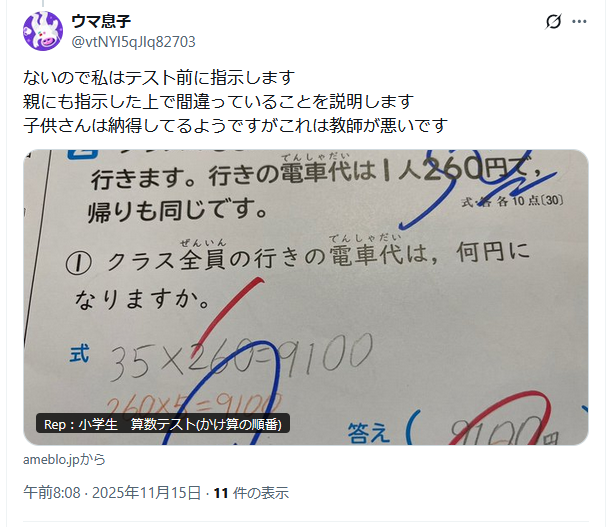Click the ウマ息子 profile avatar
607x527 pixels.
pyautogui.click(x=43, y=31)
